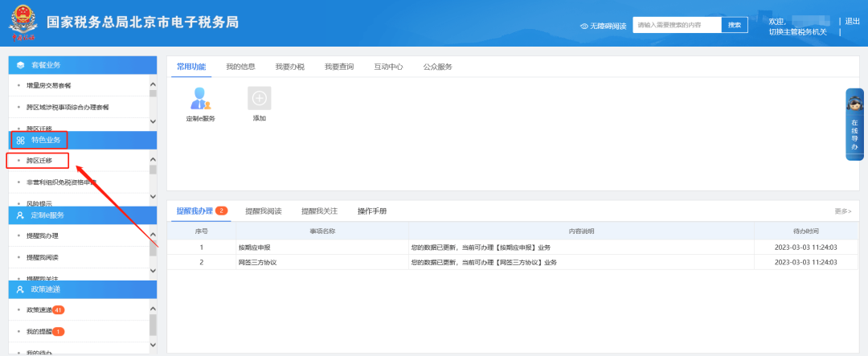
Task: Click the 退出 logout link
Action: pyautogui.click(x=853, y=21)
